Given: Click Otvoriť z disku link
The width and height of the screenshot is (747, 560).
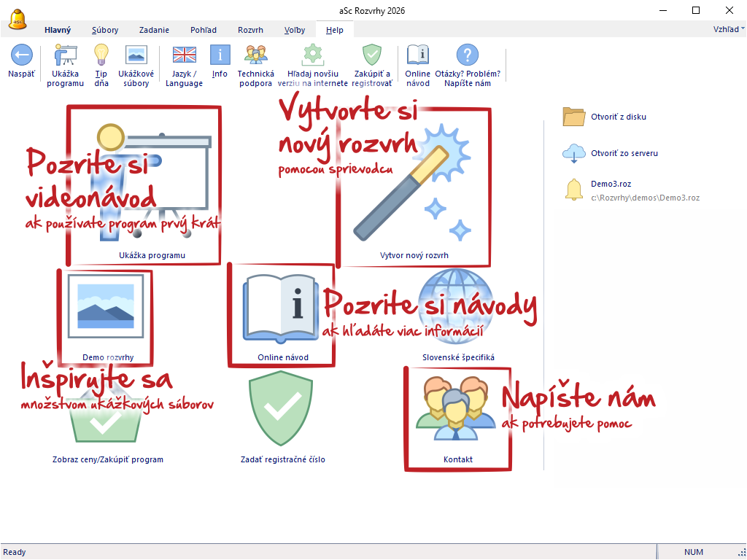Looking at the screenshot, I should click(x=618, y=117).
